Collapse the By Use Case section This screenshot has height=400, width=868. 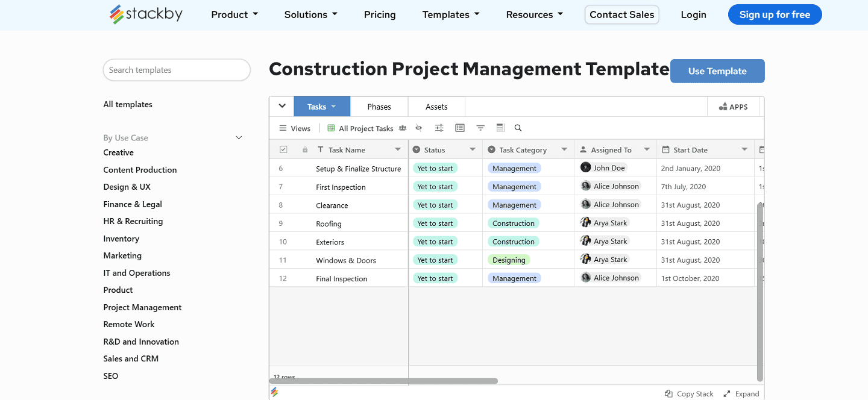tap(239, 137)
